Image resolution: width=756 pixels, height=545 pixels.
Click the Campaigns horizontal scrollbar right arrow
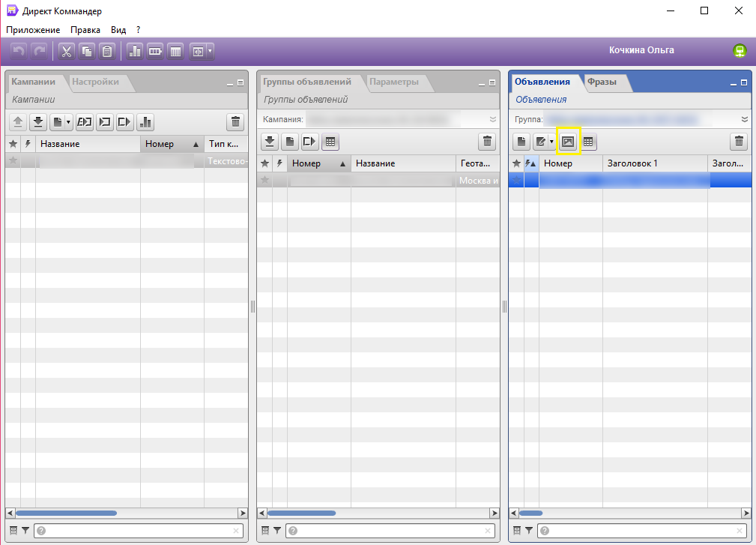coord(243,514)
